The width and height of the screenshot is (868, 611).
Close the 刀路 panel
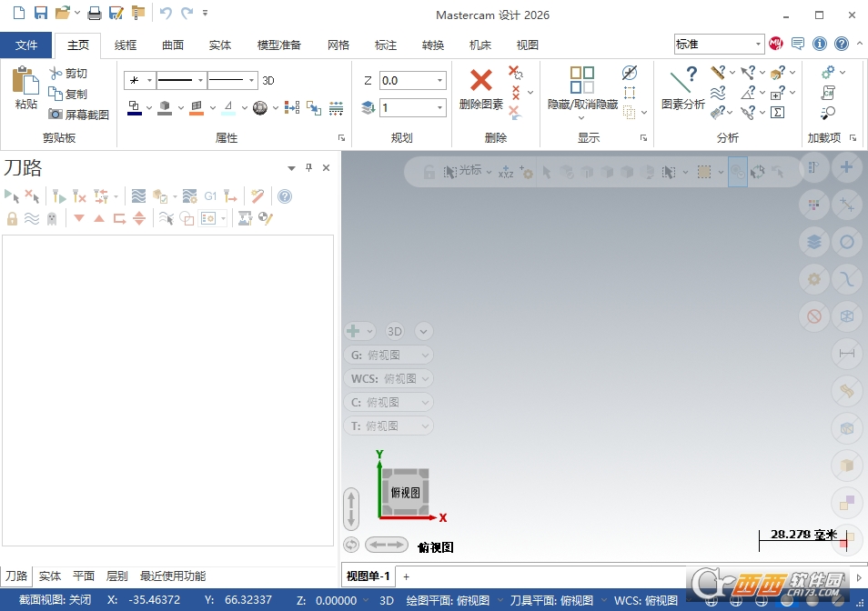tap(326, 167)
